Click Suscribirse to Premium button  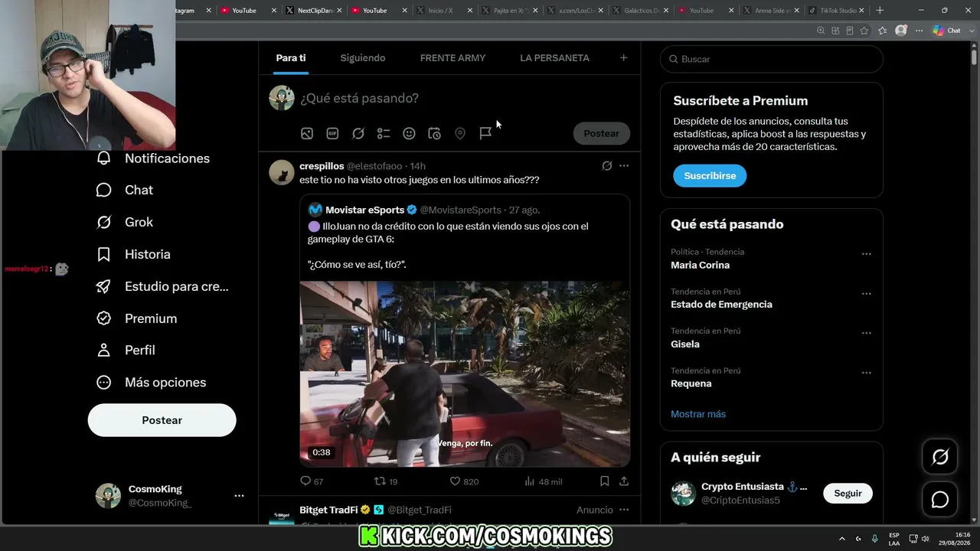[x=710, y=175]
